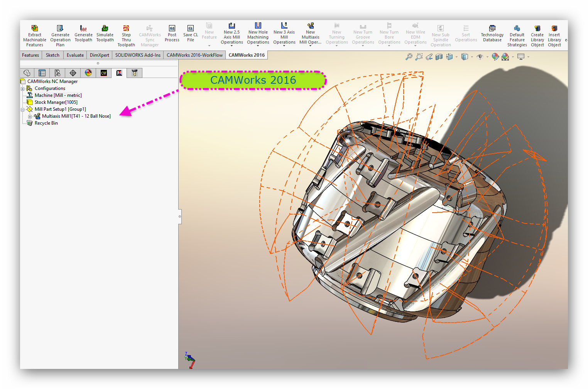Open the CAMWorks 2016-WorkFlow tab
588x389 pixels.
click(x=194, y=55)
